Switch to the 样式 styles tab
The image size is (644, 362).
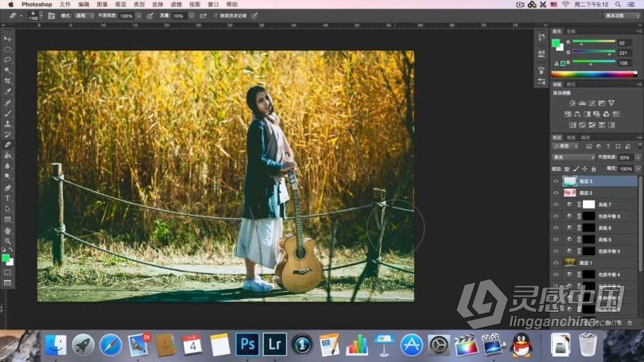click(x=572, y=84)
